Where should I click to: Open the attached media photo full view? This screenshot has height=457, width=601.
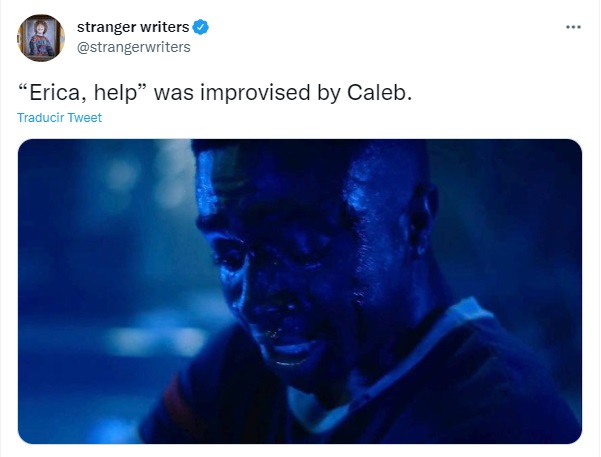pos(300,291)
